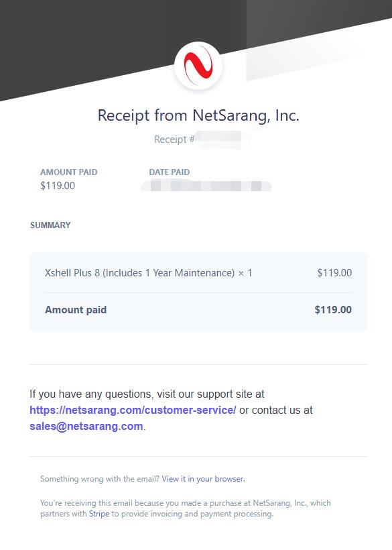Click the Stripe link in footer
392x550 pixels.
[x=99, y=514]
